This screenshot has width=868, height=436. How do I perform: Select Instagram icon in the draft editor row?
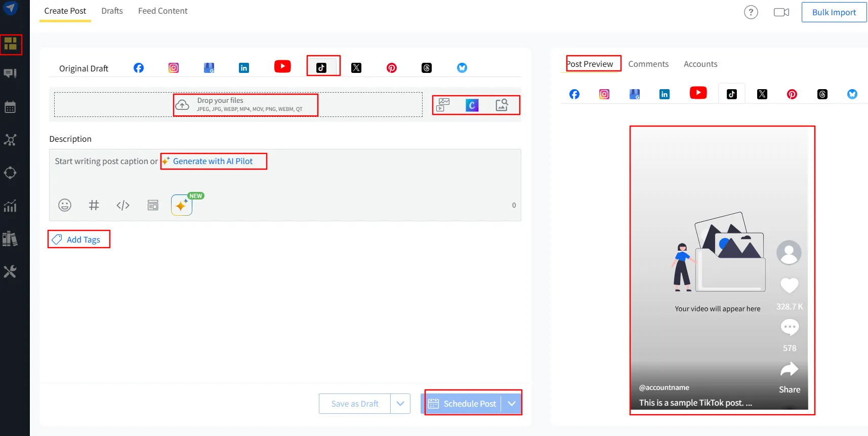[174, 68]
